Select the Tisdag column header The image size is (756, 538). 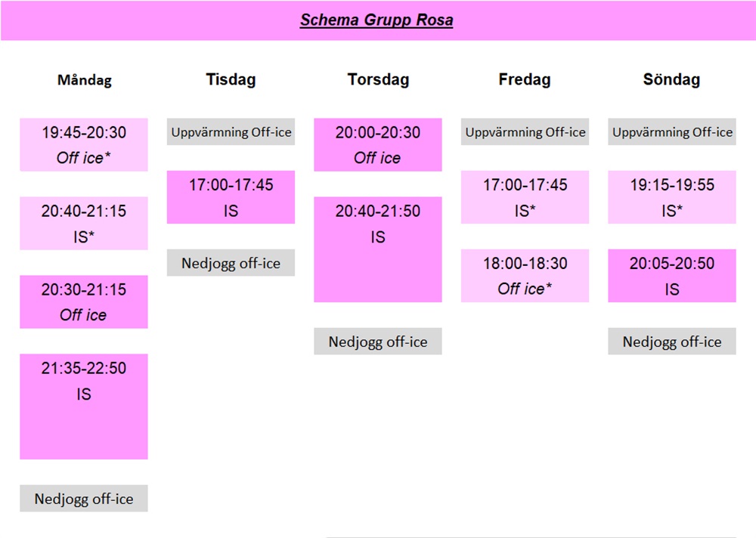point(231,79)
